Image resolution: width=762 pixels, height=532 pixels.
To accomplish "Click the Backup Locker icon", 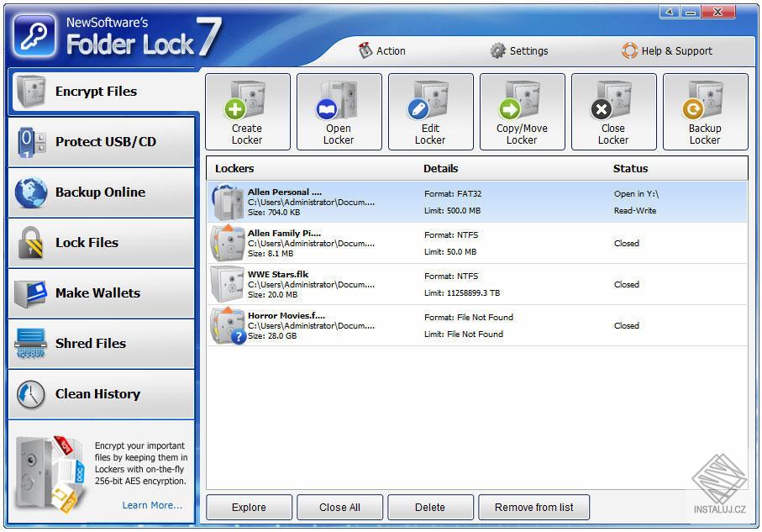I will coord(705,112).
